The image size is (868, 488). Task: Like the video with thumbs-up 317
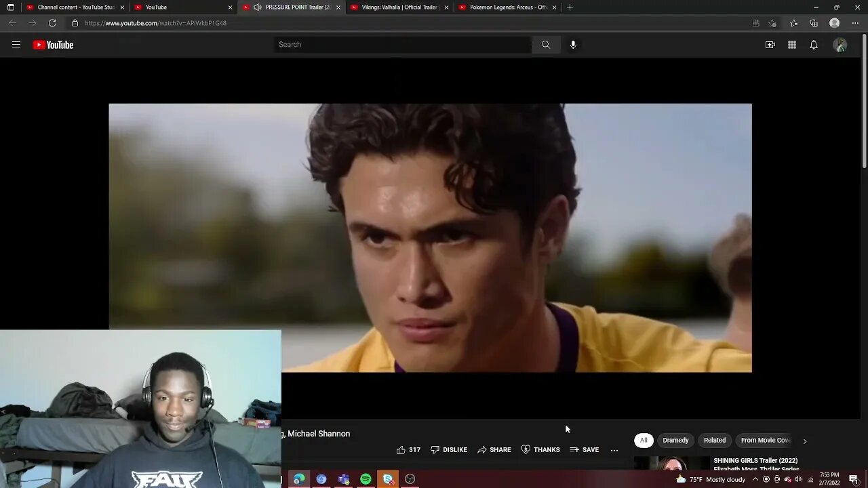(408, 449)
